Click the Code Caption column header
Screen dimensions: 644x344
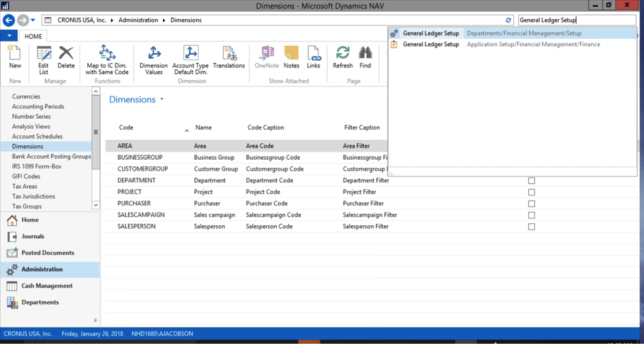pos(266,127)
